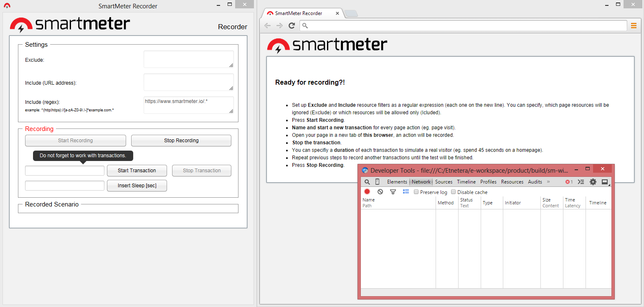The width and height of the screenshot is (644, 307).
Task: Click the Start Transaction button
Action: click(x=137, y=171)
